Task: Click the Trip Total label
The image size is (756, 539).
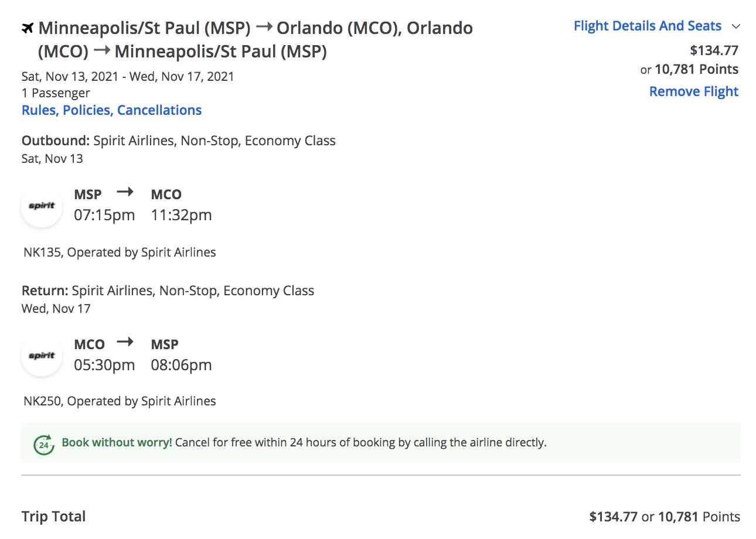Action: (53, 516)
